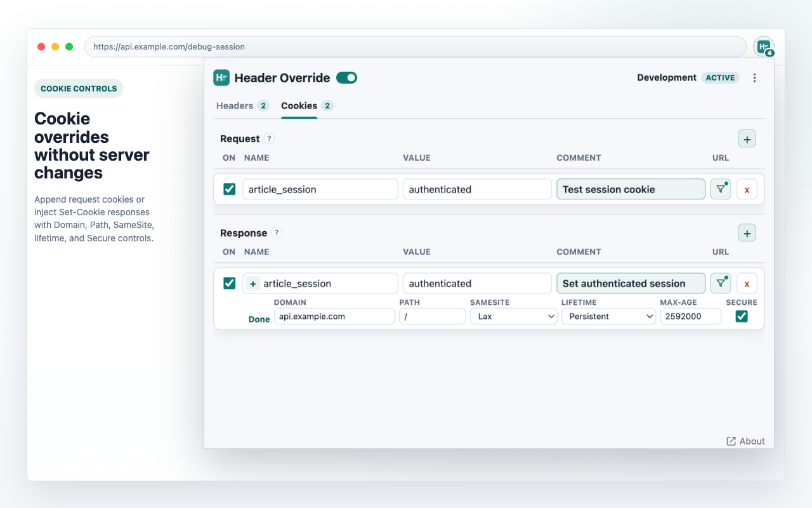Open Request help question mark tooltip
This screenshot has width=812, height=508.
[269, 138]
